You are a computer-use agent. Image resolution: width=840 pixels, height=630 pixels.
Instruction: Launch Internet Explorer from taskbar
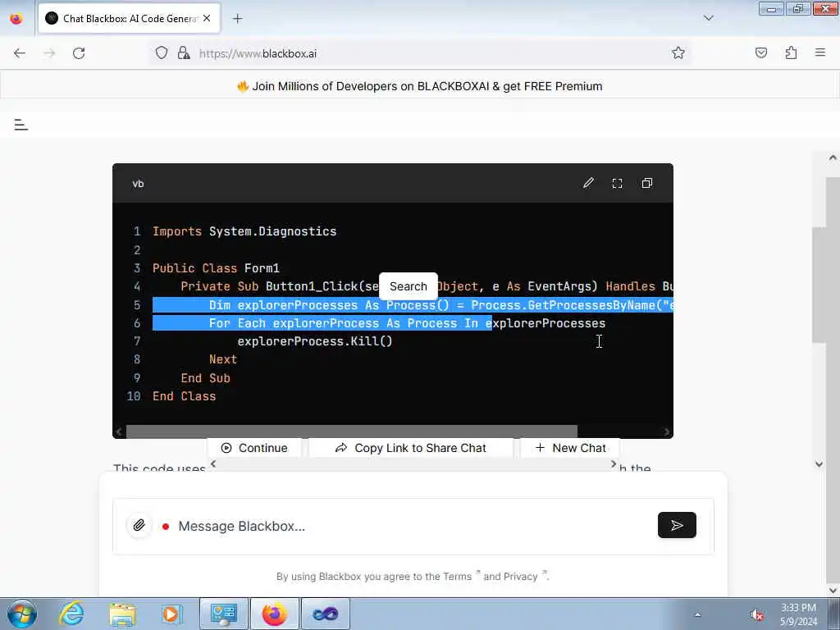(72, 614)
